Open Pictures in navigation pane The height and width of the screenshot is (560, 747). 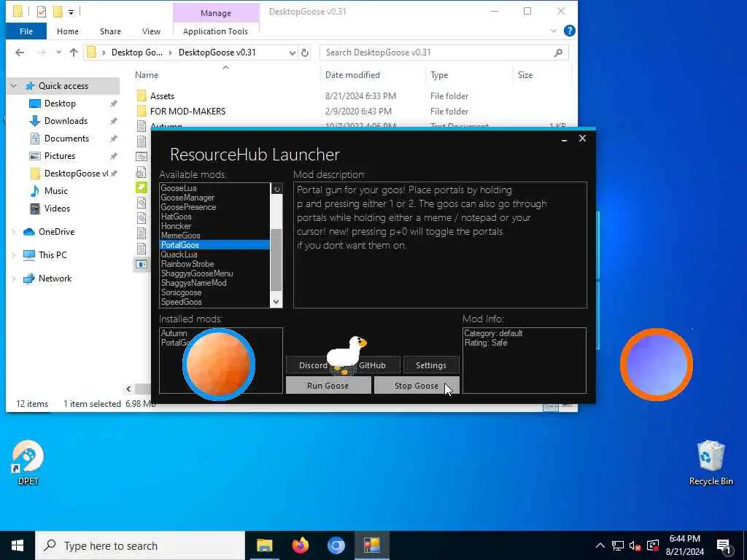59,156
